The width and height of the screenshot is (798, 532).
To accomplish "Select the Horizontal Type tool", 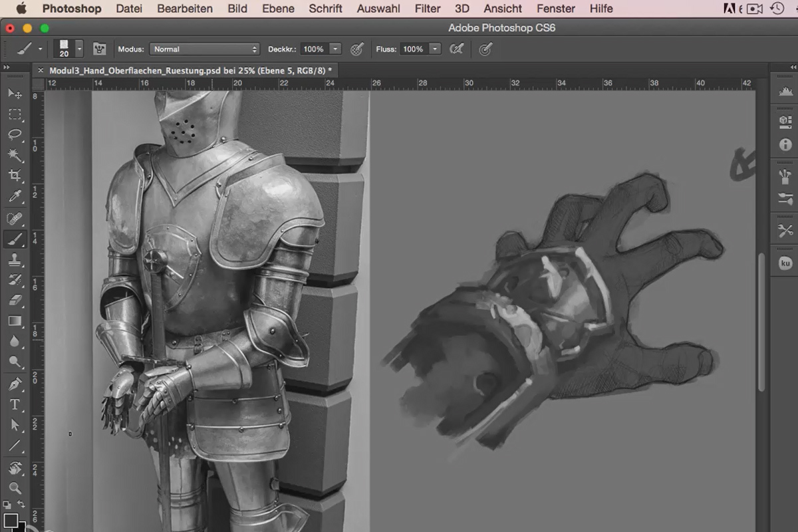I will pyautogui.click(x=15, y=404).
